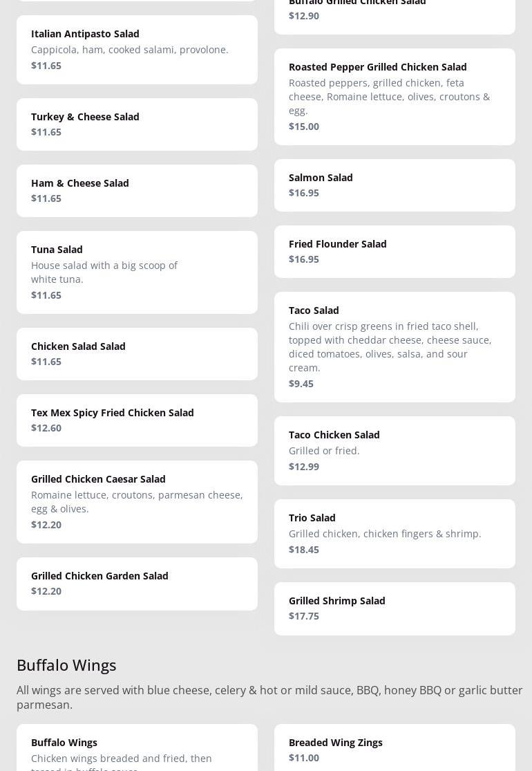Open Roasted Pepper Grilled Chicken Salad
The image size is (532, 771).
click(x=395, y=96)
